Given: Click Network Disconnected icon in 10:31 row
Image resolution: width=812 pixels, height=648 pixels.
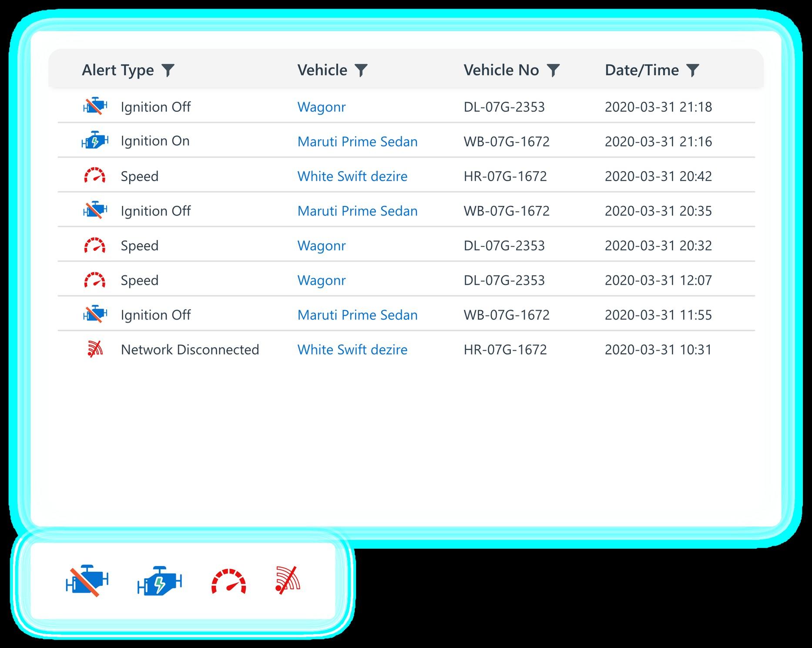Looking at the screenshot, I should [95, 349].
